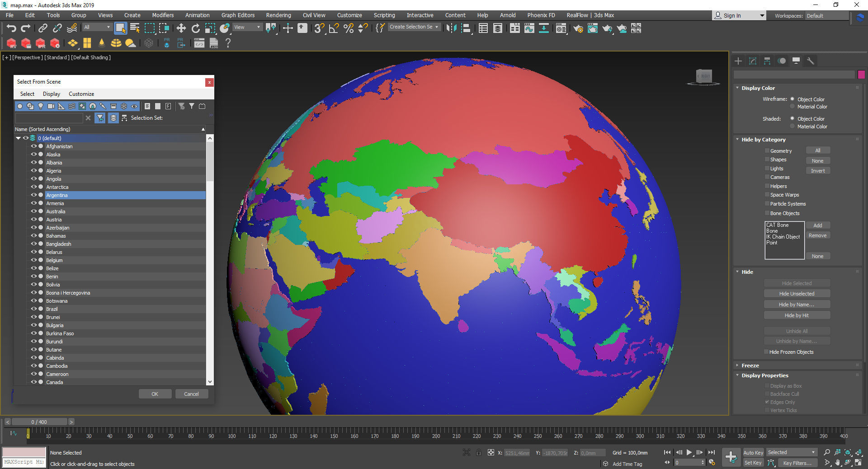868x469 pixels.
Task: Open the Create Selection Set dropdown
Action: tap(414, 27)
